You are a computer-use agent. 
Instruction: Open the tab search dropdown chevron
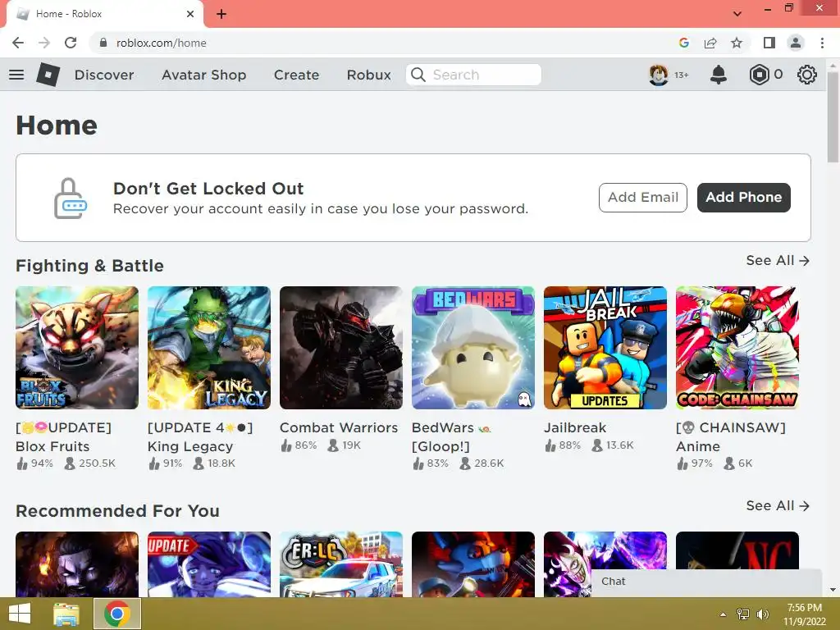(737, 14)
